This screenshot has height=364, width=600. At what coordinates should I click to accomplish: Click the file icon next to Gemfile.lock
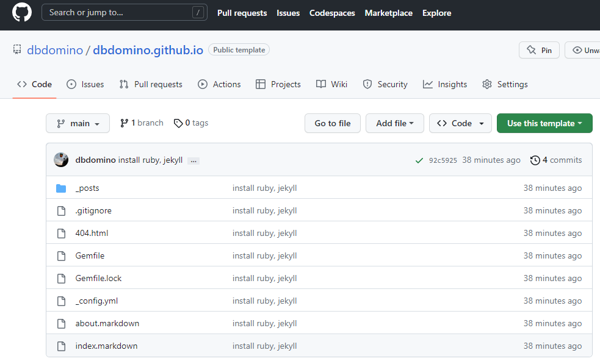[61, 279]
